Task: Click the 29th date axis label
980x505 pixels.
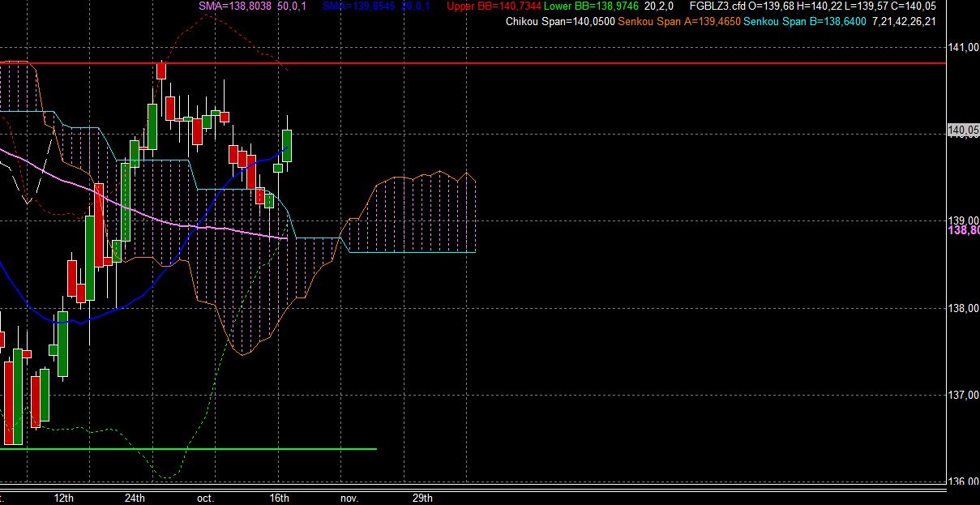Action: tap(422, 497)
